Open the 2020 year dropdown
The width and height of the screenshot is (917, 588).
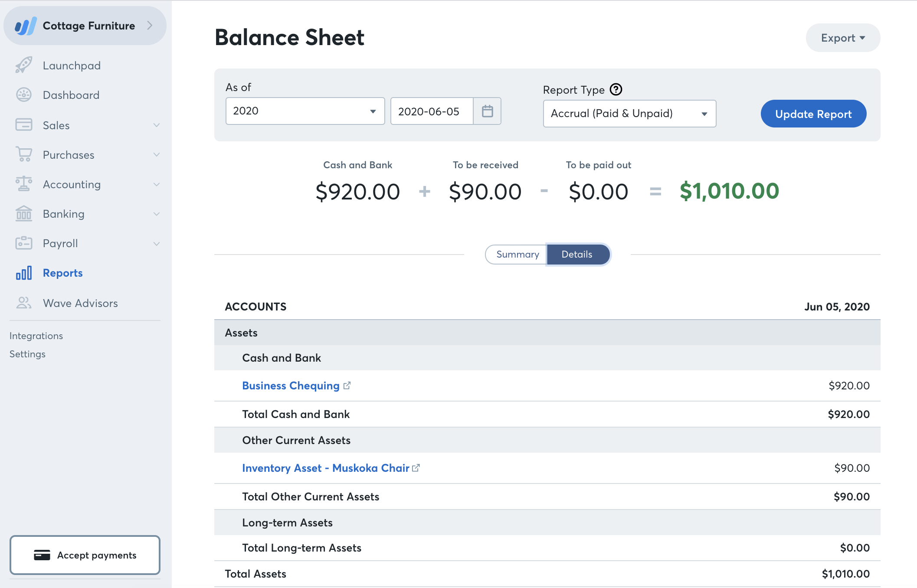tap(305, 111)
